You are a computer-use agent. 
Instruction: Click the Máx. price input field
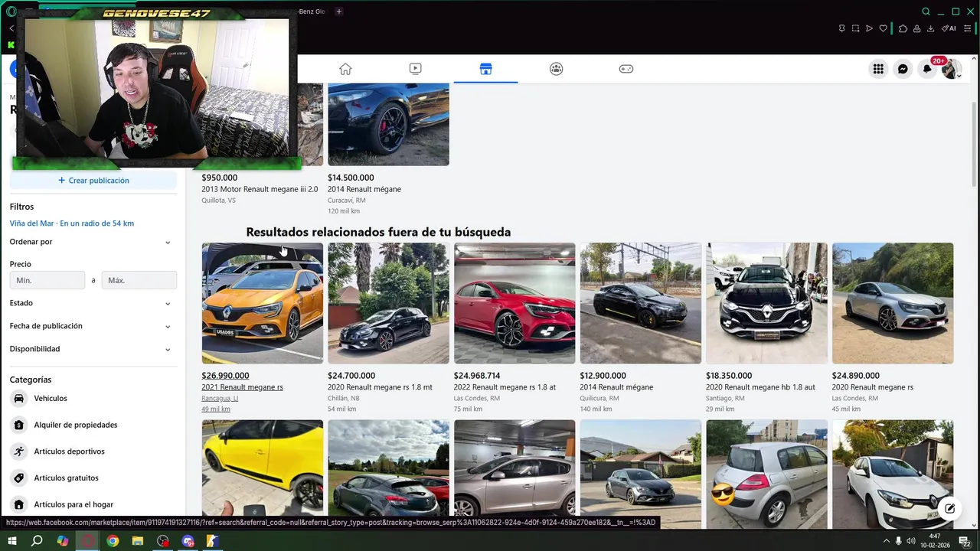pyautogui.click(x=139, y=280)
